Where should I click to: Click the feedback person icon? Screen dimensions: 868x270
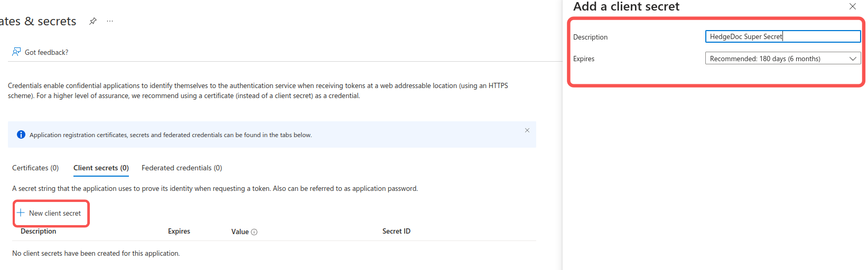point(16,52)
